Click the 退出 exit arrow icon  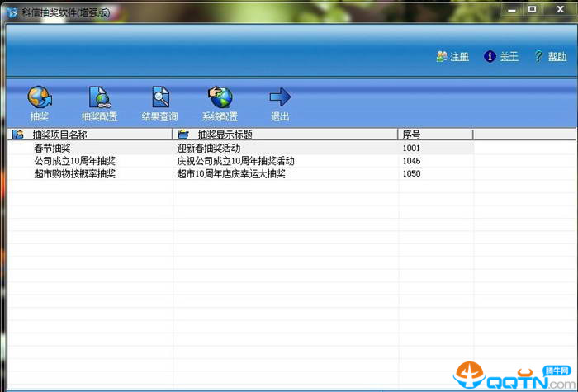tap(280, 99)
